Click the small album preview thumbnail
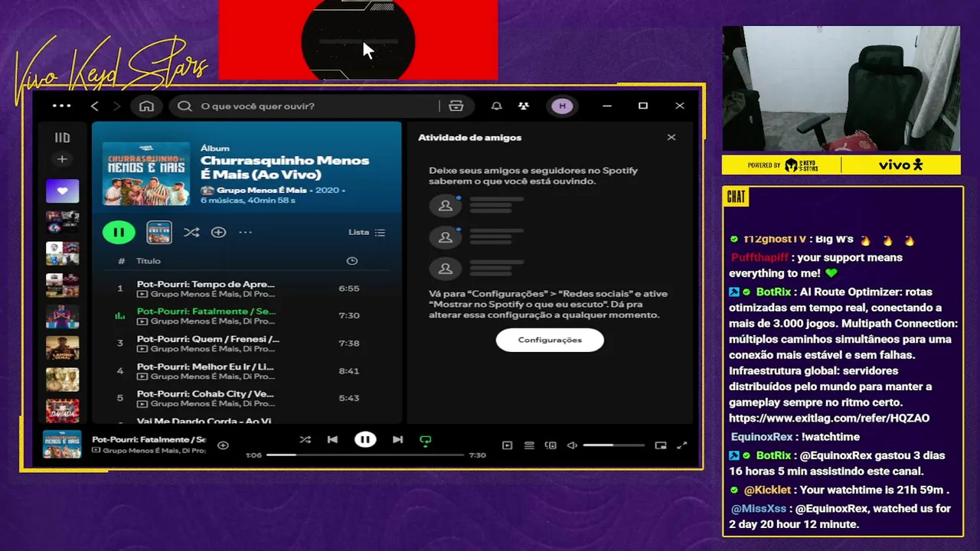 point(159,232)
